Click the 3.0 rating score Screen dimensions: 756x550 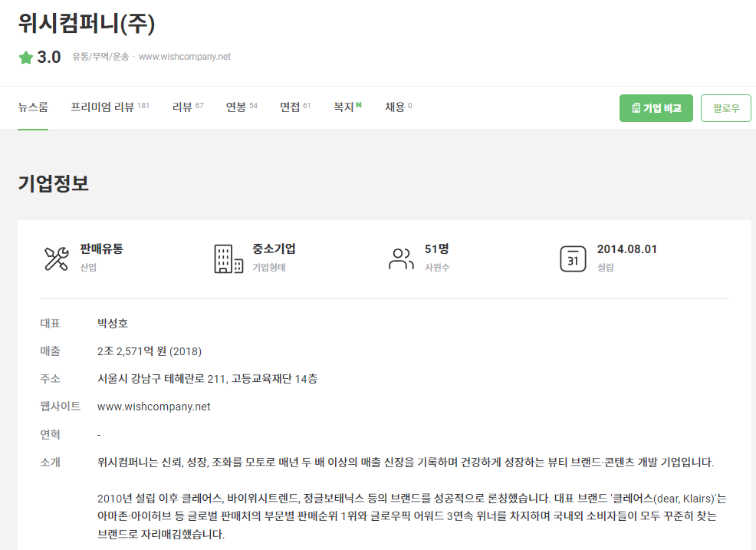49,58
